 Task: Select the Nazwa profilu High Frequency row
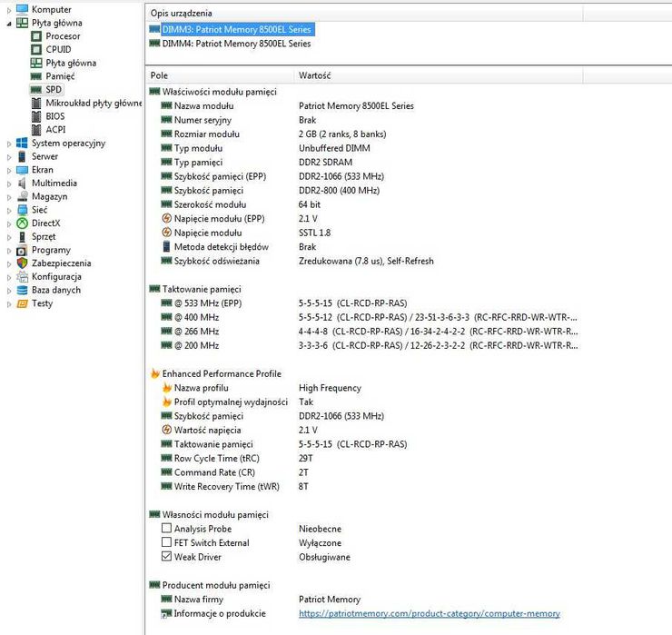tap(364, 388)
